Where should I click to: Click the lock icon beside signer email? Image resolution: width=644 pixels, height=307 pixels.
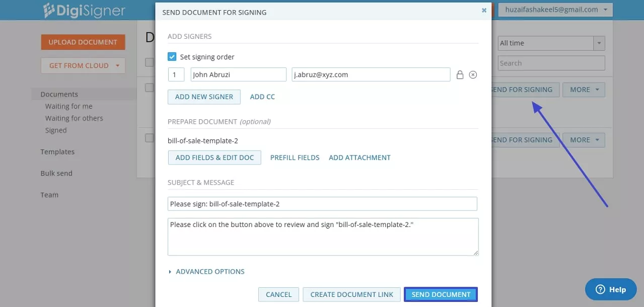(459, 75)
